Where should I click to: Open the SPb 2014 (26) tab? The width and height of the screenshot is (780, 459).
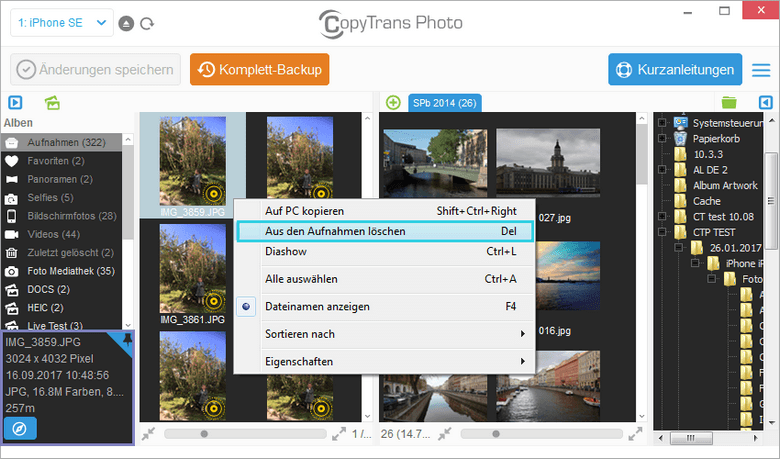(x=445, y=103)
